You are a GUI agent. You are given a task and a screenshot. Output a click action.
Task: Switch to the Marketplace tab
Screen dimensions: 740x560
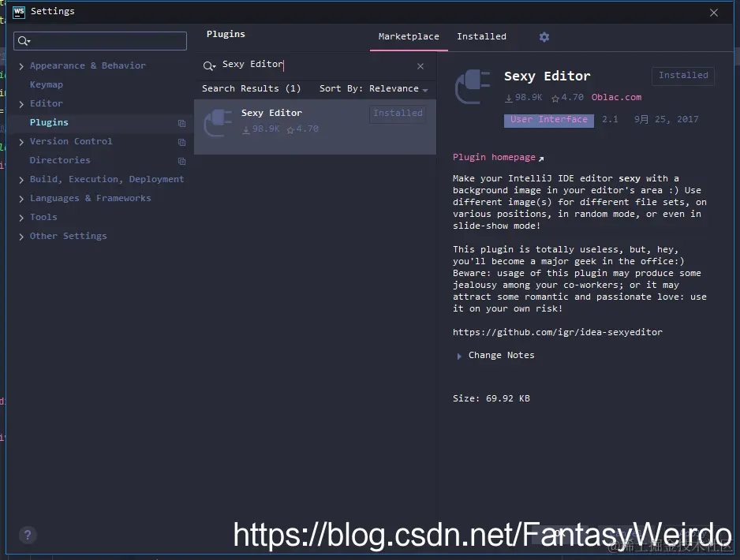click(409, 36)
